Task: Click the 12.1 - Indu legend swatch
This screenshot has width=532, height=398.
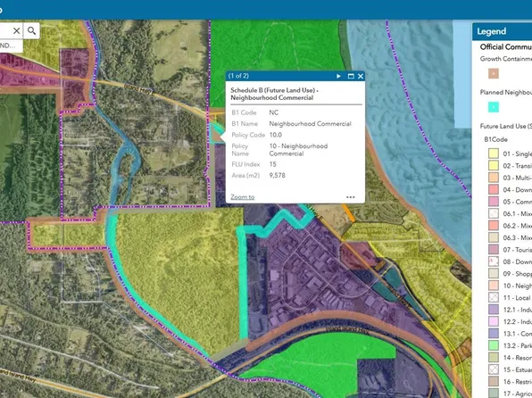Action: click(494, 309)
